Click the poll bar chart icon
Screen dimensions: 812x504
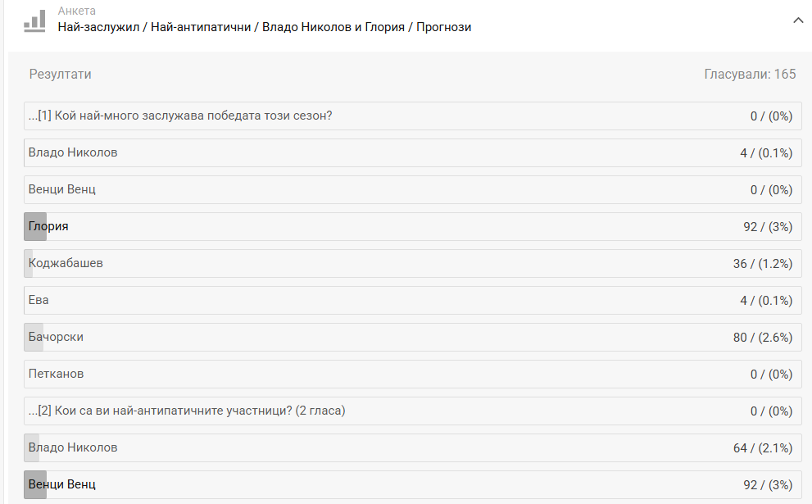tap(34, 20)
